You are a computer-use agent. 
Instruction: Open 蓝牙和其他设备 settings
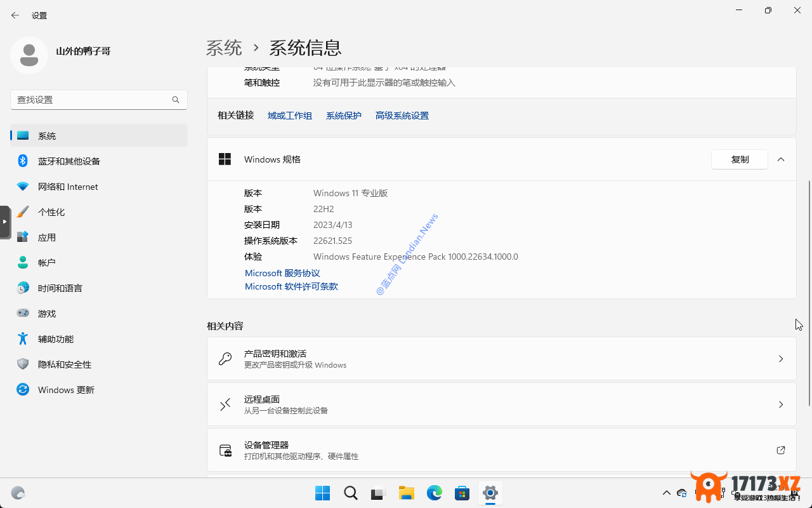pos(99,161)
